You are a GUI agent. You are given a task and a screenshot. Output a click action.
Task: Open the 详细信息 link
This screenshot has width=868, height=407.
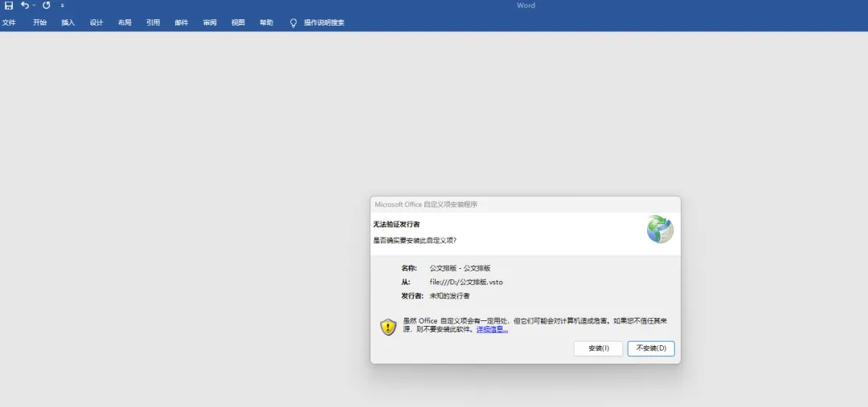[x=492, y=330]
